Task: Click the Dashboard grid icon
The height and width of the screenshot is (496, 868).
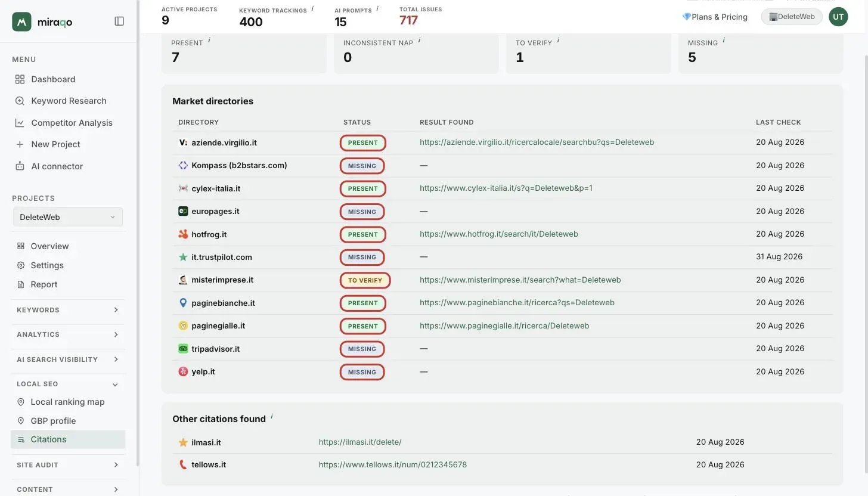Action: click(x=20, y=79)
